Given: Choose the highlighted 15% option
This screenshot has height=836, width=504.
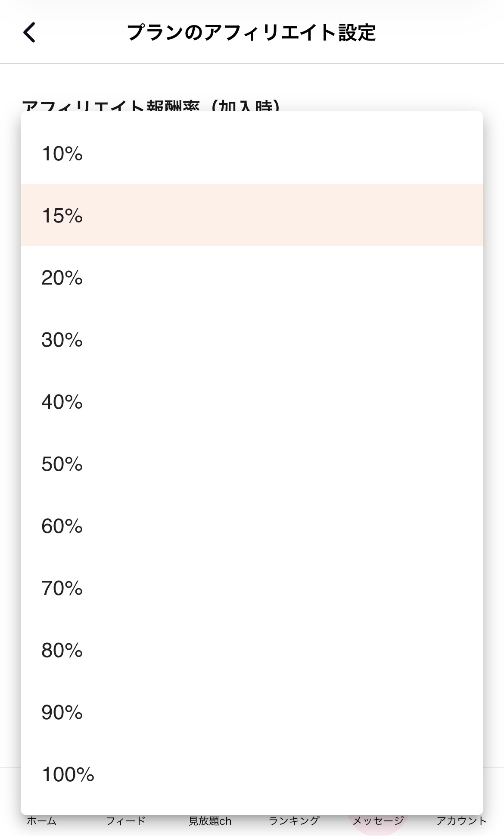Looking at the screenshot, I should click(x=252, y=215).
